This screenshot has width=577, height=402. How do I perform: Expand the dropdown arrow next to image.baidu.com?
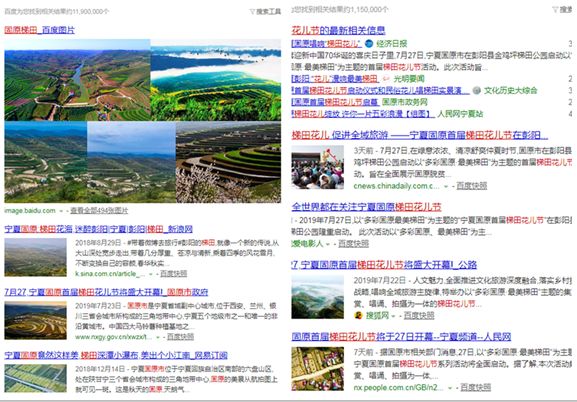[x=61, y=211]
